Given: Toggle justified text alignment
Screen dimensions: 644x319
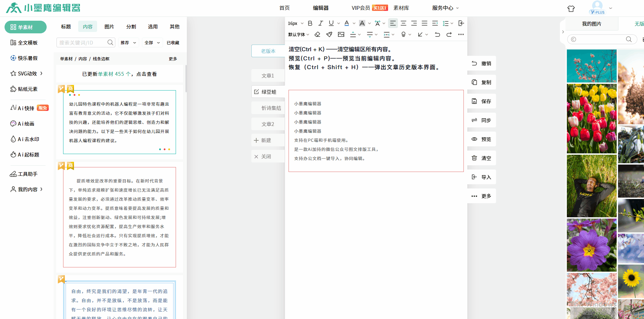Looking at the screenshot, I should 425,23.
